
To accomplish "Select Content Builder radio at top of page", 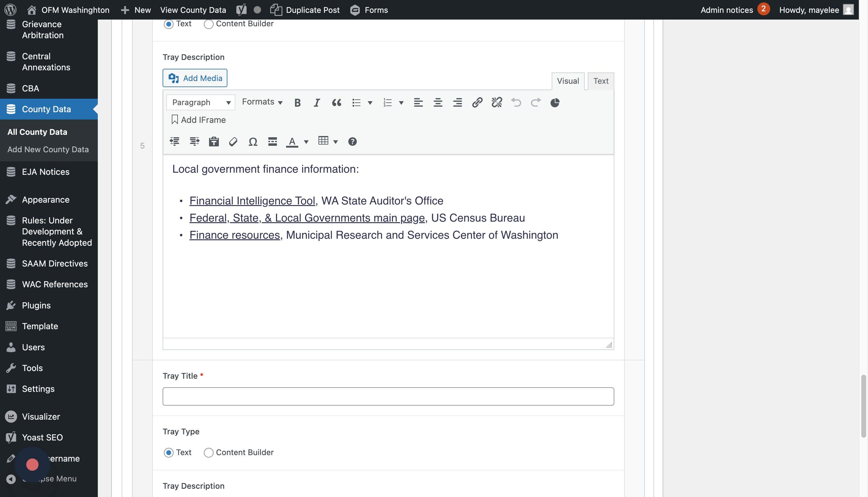I will pos(208,24).
